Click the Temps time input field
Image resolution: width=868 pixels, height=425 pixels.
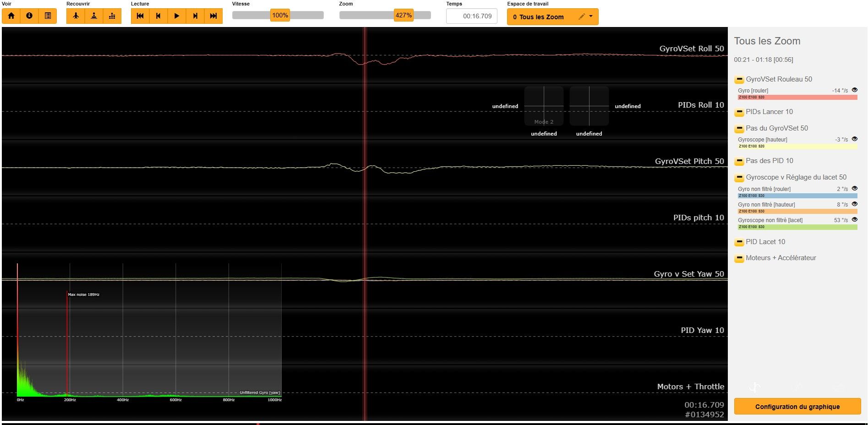click(471, 16)
